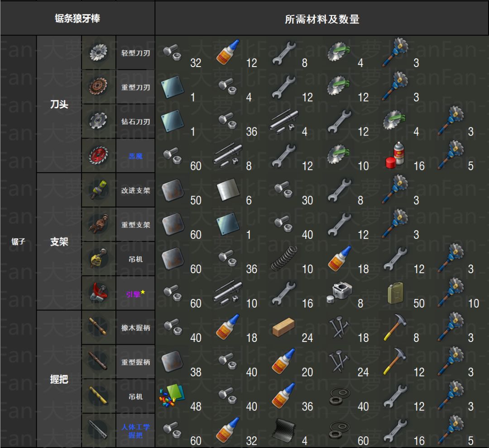Click spray paint quantity 16 in 恶魔 row
The image size is (489, 448).
[x=419, y=166]
